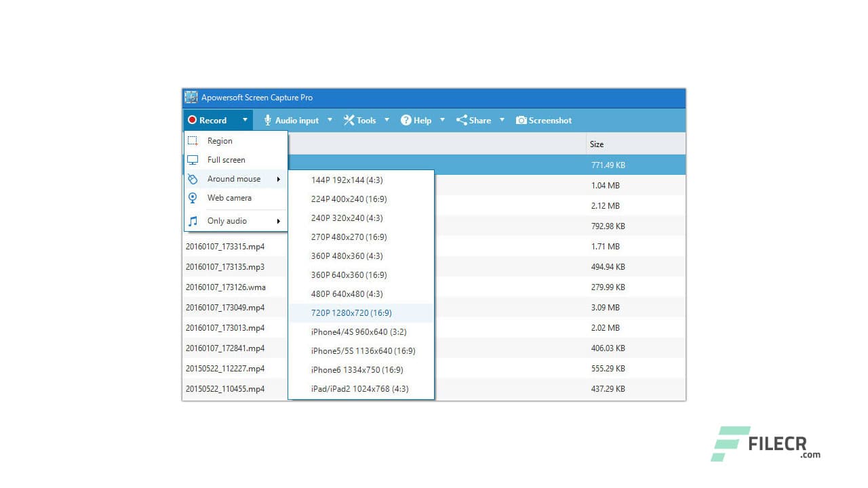Select the 720P 1280x720 (16:9) resolution
Viewport: 868px width, 488px height.
click(351, 312)
